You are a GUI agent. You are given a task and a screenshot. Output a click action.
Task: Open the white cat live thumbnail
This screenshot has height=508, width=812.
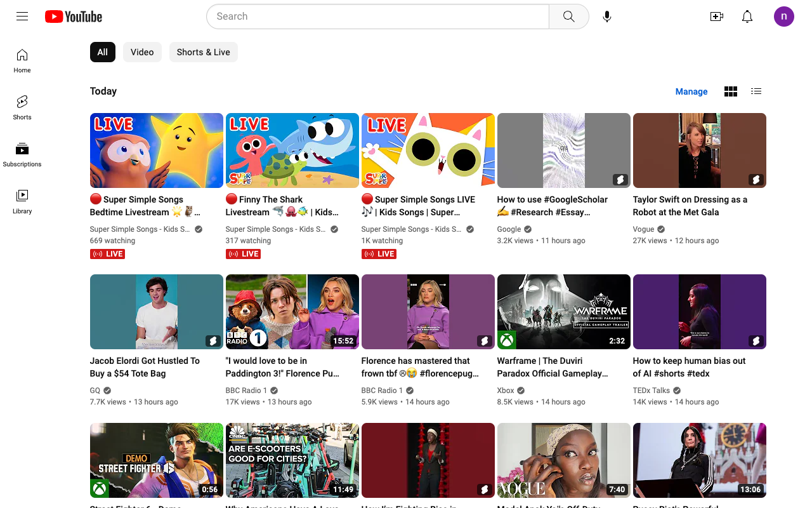428,150
